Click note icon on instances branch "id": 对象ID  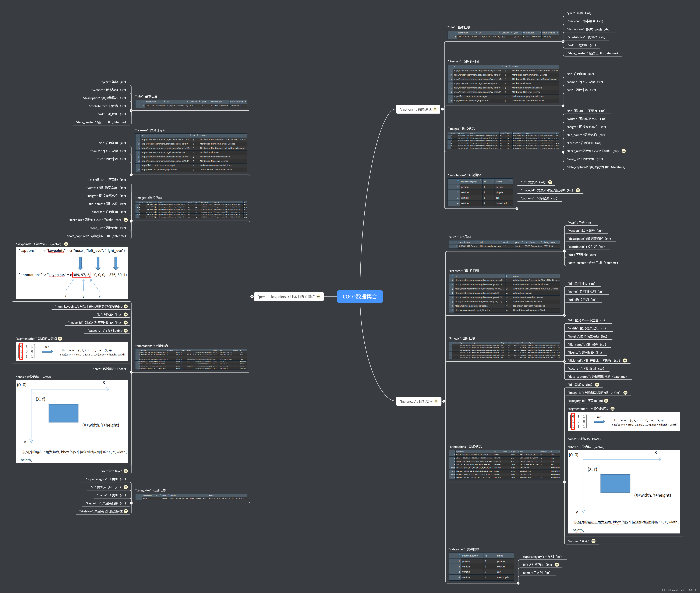click(x=597, y=385)
